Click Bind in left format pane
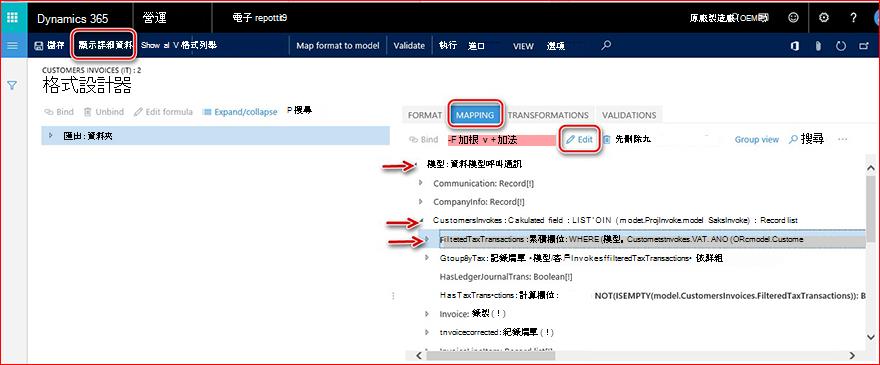The height and width of the screenshot is (365, 880). (59, 112)
